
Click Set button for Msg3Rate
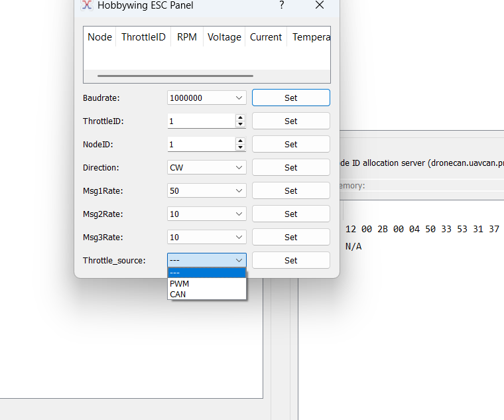291,237
